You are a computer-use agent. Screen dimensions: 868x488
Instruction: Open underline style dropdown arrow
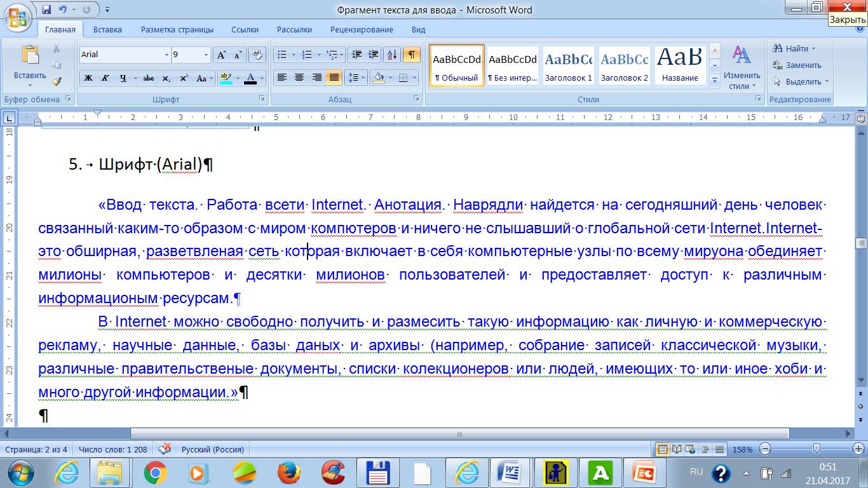pos(135,78)
